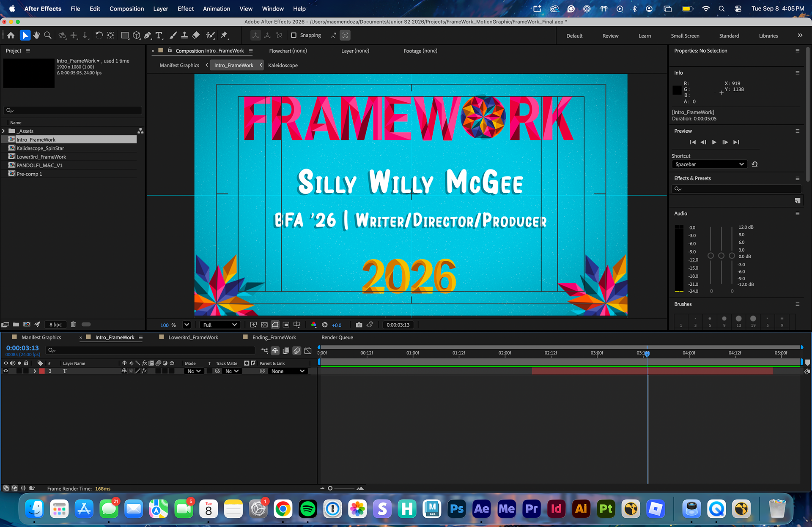Expand layer 3 properties in the timeline
This screenshot has height=527, width=812.
pos(35,371)
